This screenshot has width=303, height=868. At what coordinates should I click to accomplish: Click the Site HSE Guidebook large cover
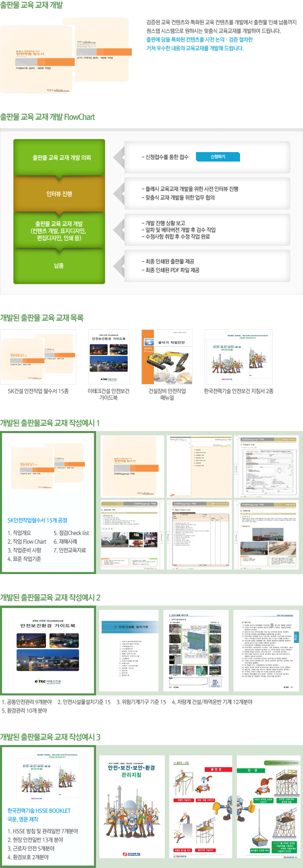pyautogui.click(x=48, y=651)
